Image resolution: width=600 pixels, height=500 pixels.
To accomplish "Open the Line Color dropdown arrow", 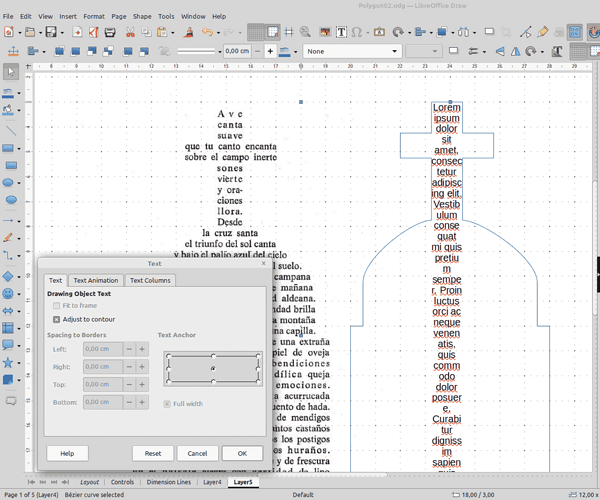I will [295, 52].
